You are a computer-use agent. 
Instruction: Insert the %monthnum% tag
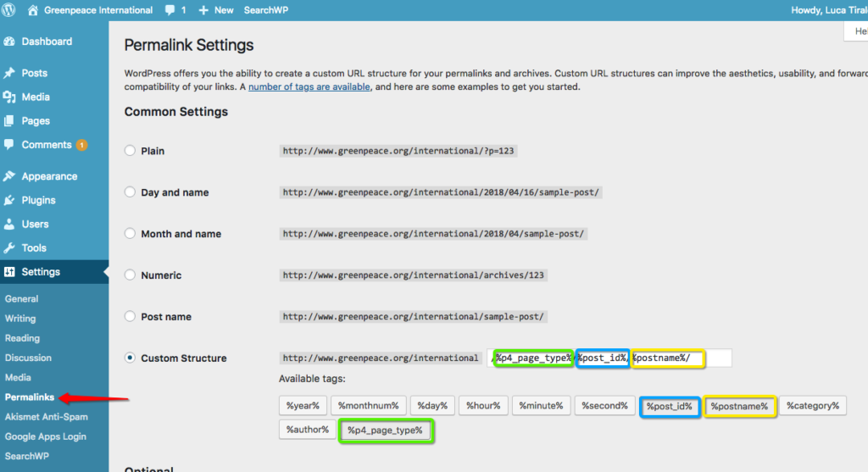pyautogui.click(x=368, y=406)
